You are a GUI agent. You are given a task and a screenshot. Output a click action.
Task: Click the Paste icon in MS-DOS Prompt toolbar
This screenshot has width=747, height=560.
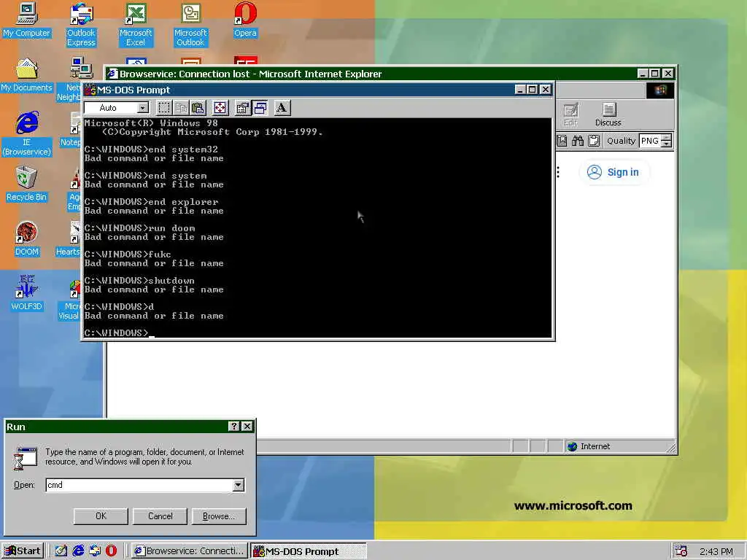tap(198, 108)
